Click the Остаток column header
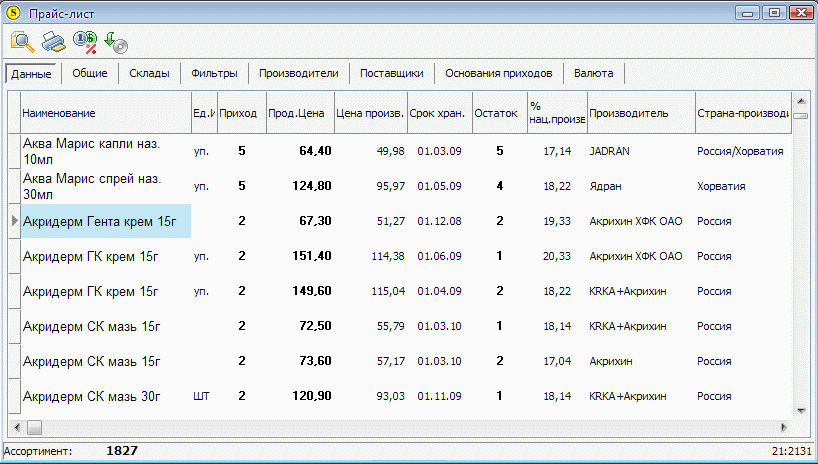This screenshot has height=464, width=818. pyautogui.click(x=500, y=113)
